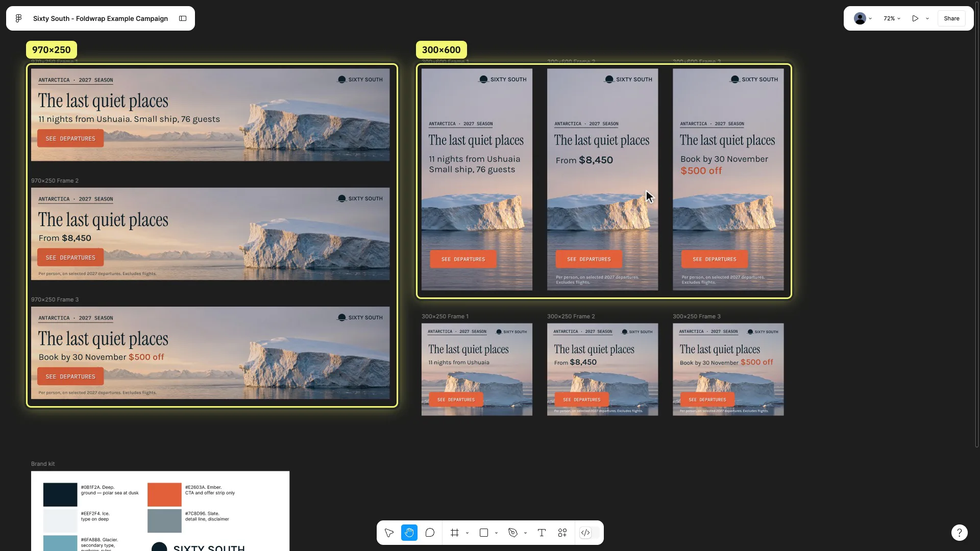Select the 300×600 section label
Viewport: 980px width, 551px height.
(x=442, y=49)
